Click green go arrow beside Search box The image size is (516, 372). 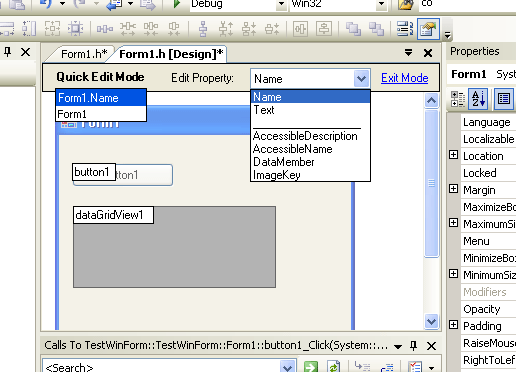point(311,367)
